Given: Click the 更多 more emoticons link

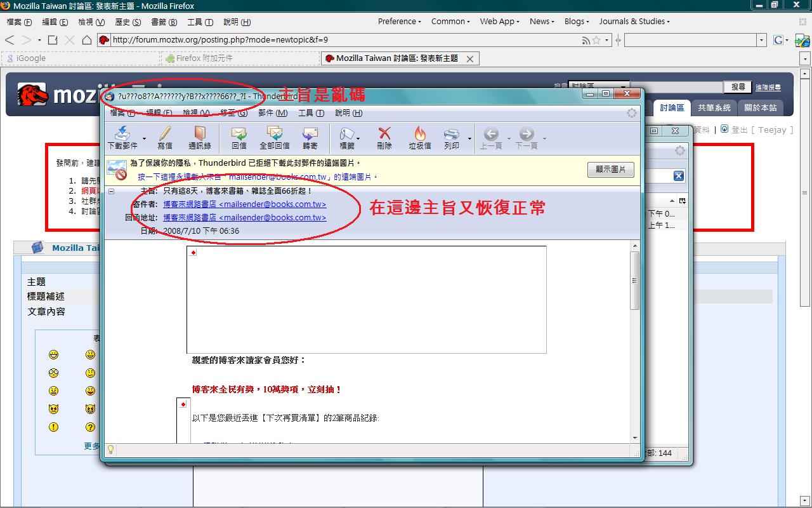Looking at the screenshot, I should coord(92,446).
